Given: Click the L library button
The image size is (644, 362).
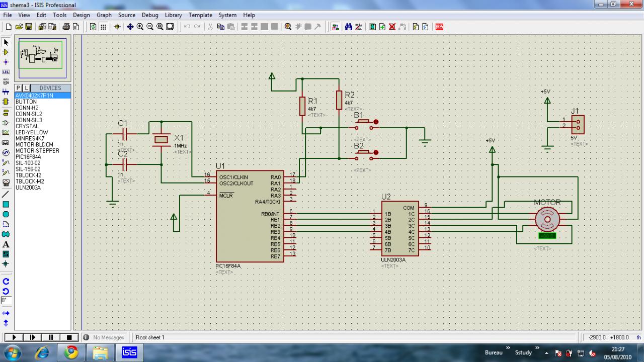Looking at the screenshot, I should (x=27, y=88).
